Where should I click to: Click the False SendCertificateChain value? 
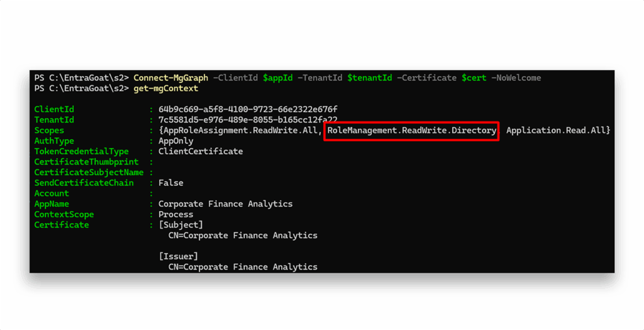pyautogui.click(x=171, y=183)
